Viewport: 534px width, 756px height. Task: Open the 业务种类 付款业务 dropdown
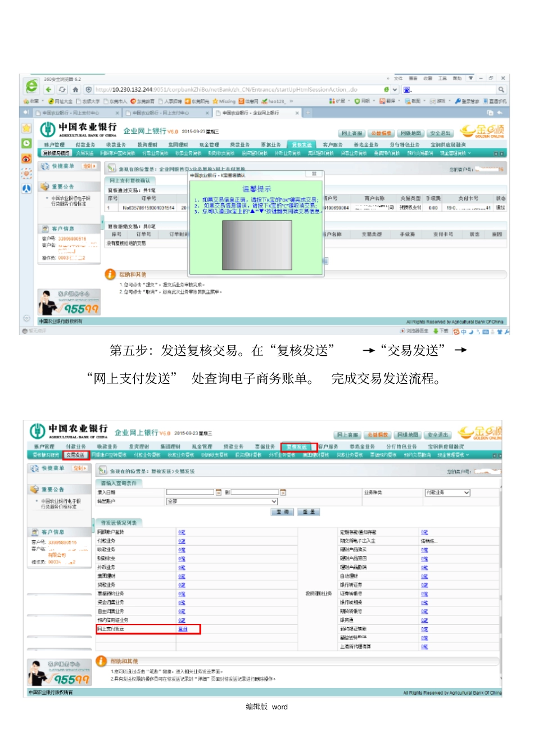(x=447, y=492)
